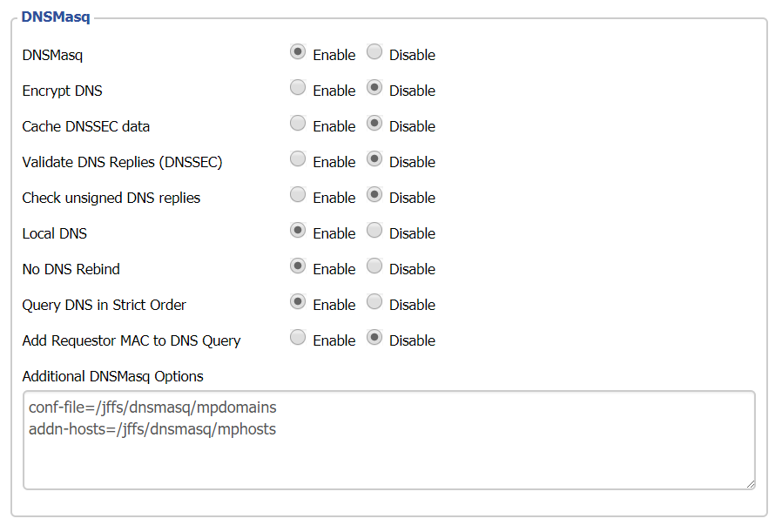Choose Enable for No DNS Rebind
Image resolution: width=782 pixels, height=532 pixels.
coord(298,266)
